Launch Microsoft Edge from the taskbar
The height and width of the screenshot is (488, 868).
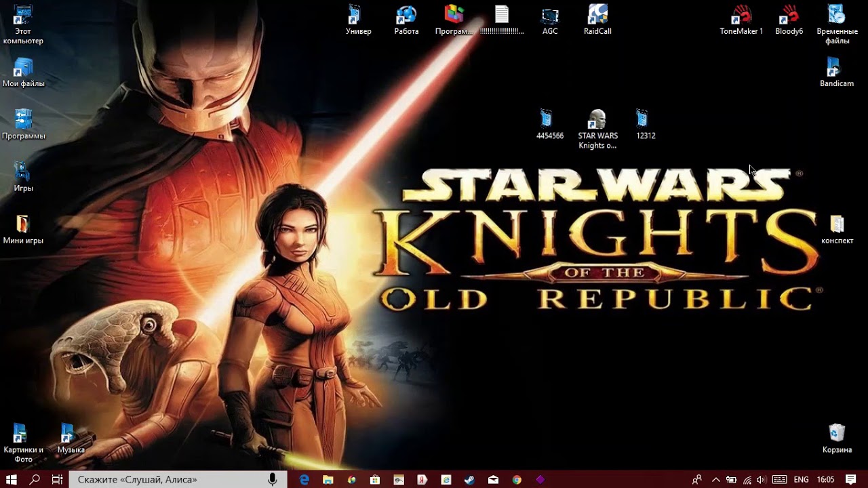pyautogui.click(x=304, y=479)
